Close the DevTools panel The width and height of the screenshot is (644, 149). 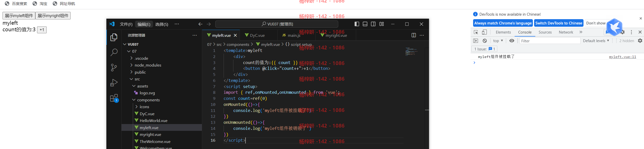point(640,32)
